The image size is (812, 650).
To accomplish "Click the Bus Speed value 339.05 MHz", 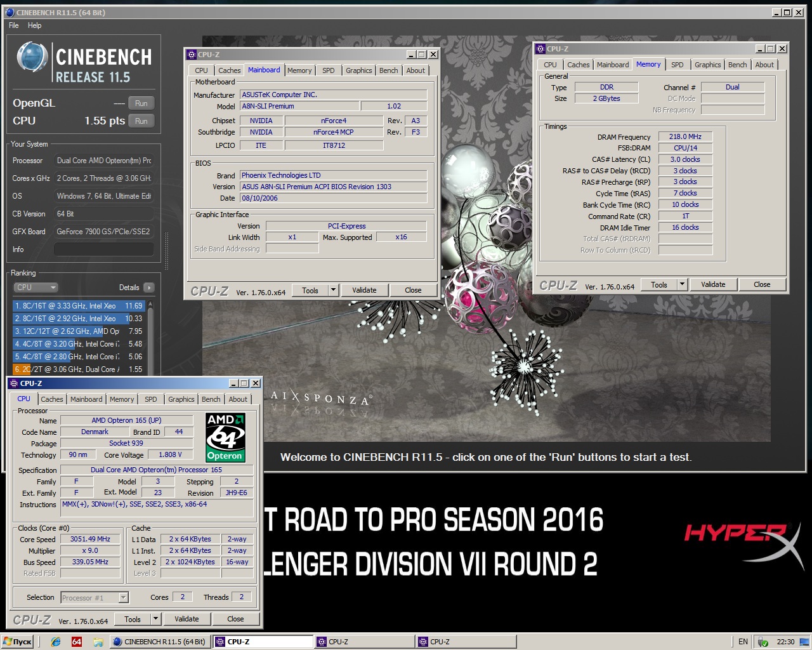I will pyautogui.click(x=90, y=562).
